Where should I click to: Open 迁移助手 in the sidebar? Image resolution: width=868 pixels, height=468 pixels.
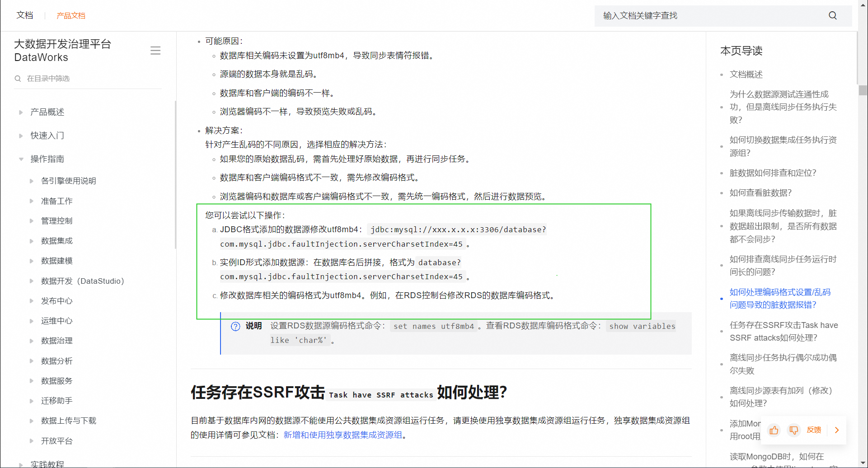(x=57, y=401)
